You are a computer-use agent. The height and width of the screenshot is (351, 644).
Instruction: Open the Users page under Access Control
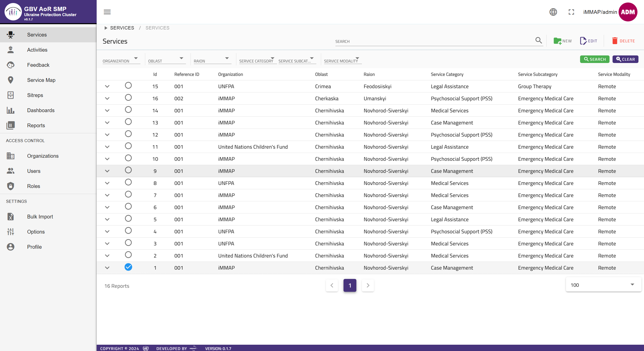pyautogui.click(x=33, y=171)
